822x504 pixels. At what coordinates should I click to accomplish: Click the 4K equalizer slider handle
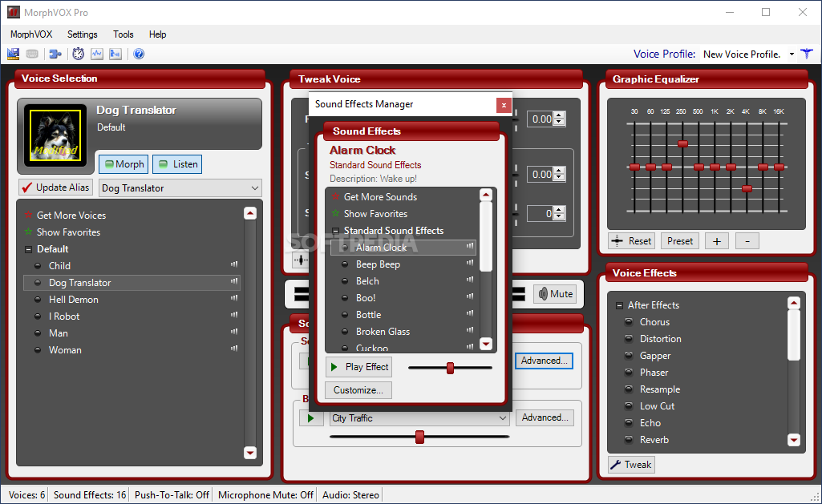747,188
